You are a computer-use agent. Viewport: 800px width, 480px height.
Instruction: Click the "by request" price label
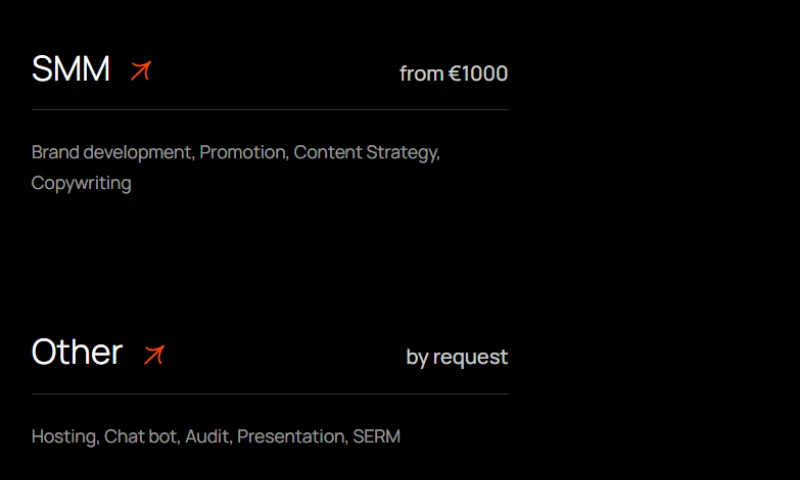pos(457,357)
